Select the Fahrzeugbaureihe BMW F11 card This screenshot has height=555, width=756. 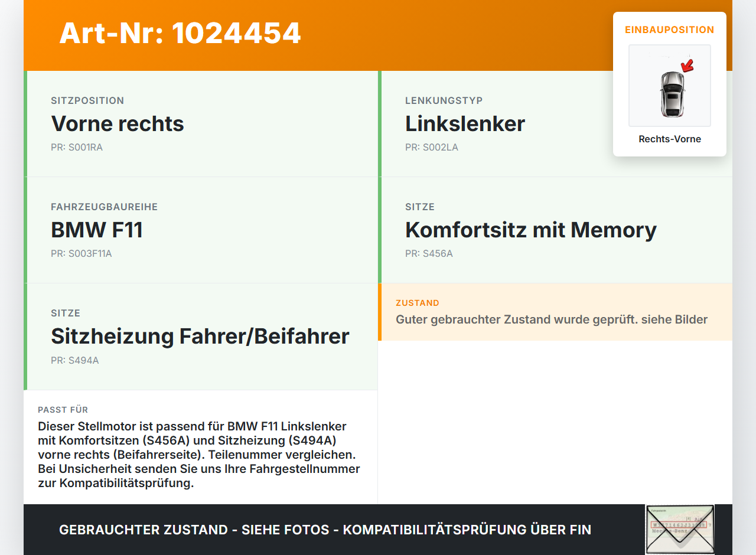tap(201, 230)
